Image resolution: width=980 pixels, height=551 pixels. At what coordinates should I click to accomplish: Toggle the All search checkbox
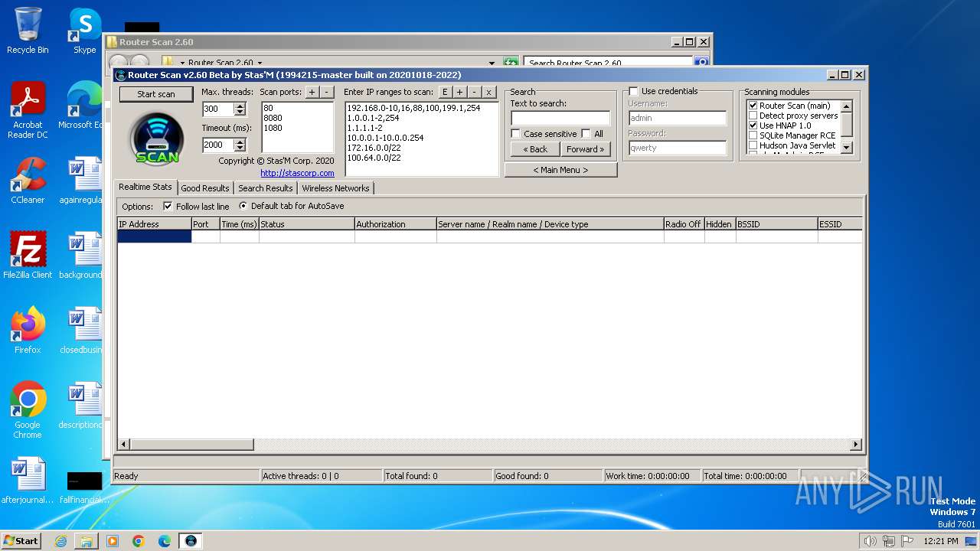tap(586, 134)
